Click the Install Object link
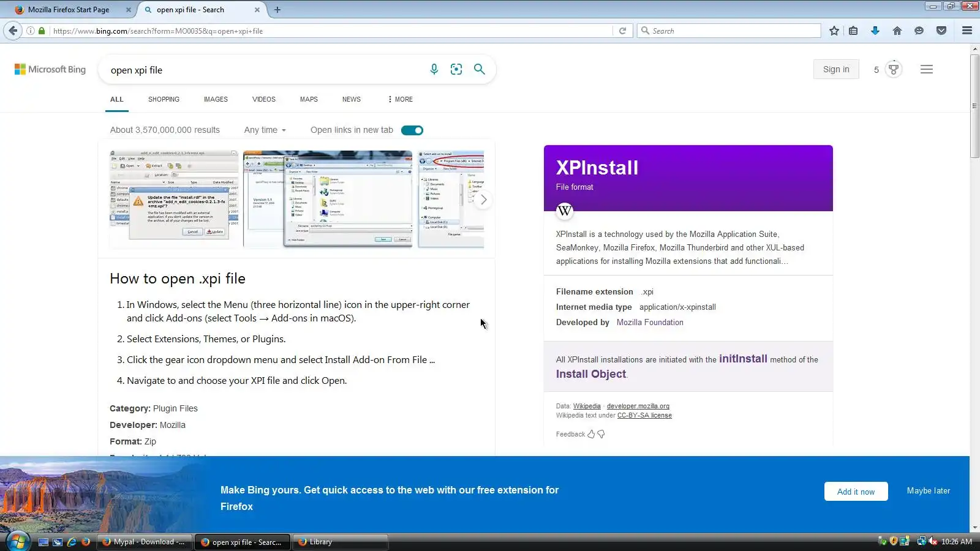Image resolution: width=980 pixels, height=551 pixels. tap(591, 374)
